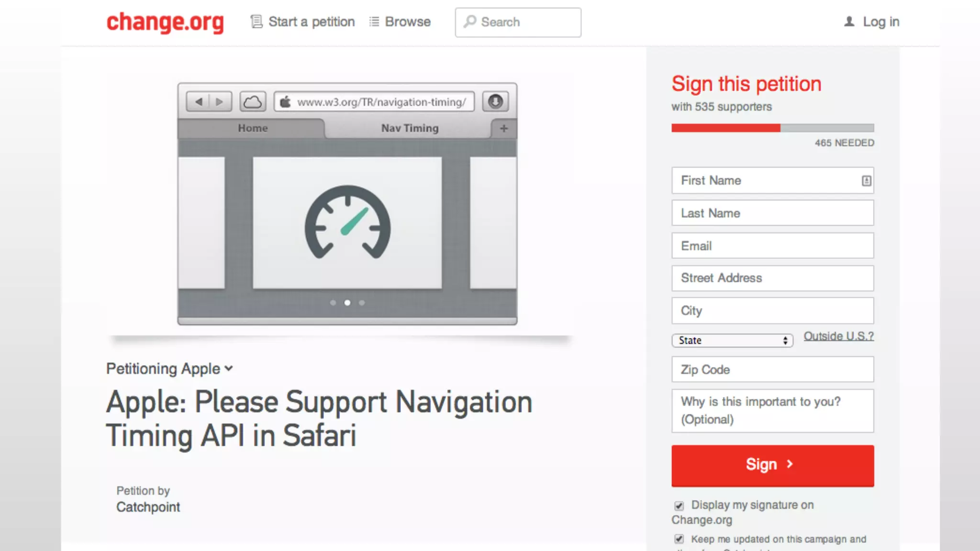Click the Email input field
Viewport: 980px width, 551px height.
tap(772, 246)
